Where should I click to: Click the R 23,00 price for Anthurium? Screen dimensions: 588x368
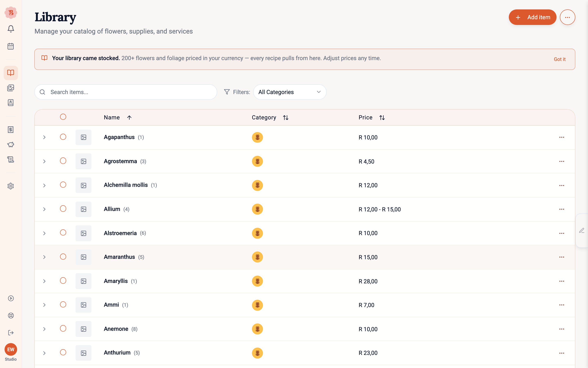click(x=368, y=353)
